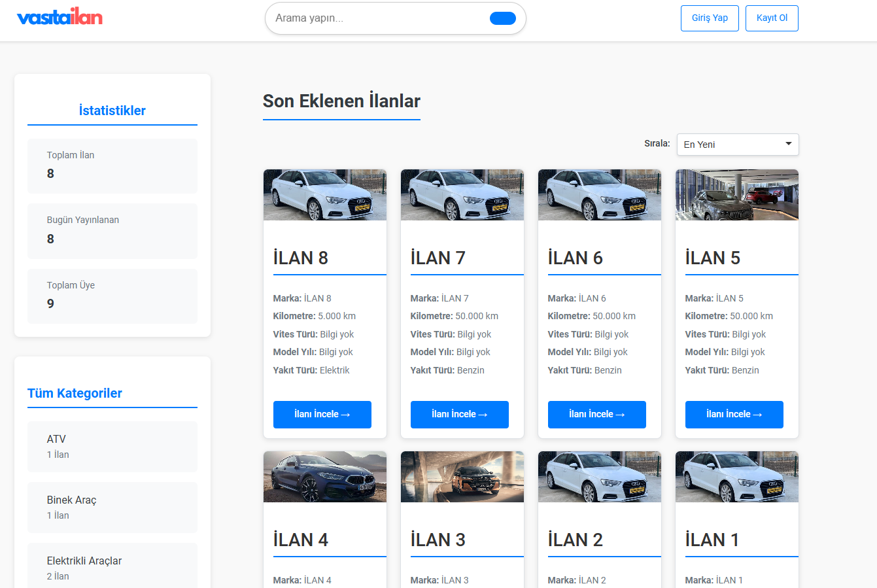
Task: View İLAN 6 car thumbnail
Action: [x=600, y=195]
